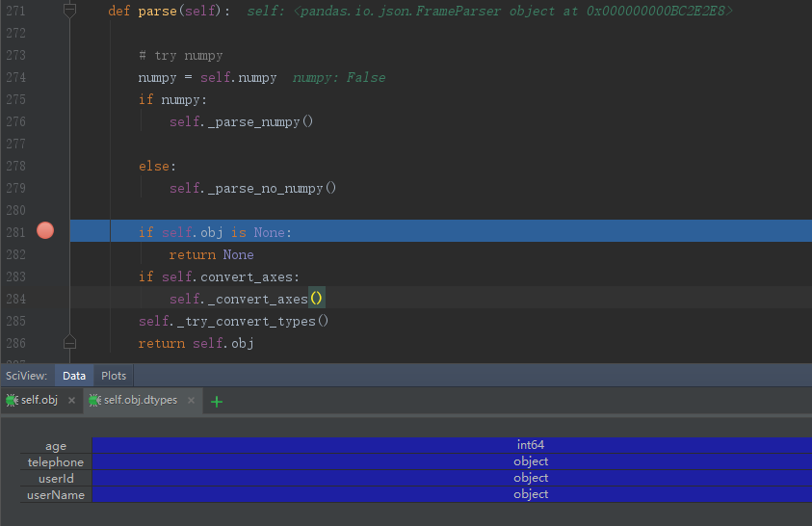Click the debug bug icon on the self.obj tab
The image size is (812, 526).
pyautogui.click(x=12, y=400)
